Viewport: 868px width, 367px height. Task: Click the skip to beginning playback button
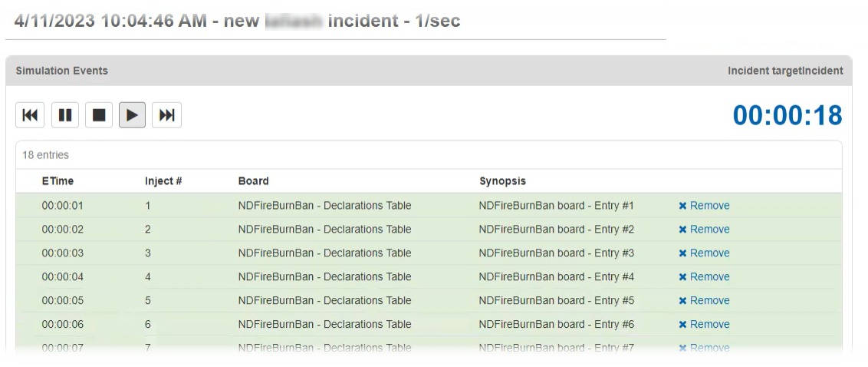point(30,115)
